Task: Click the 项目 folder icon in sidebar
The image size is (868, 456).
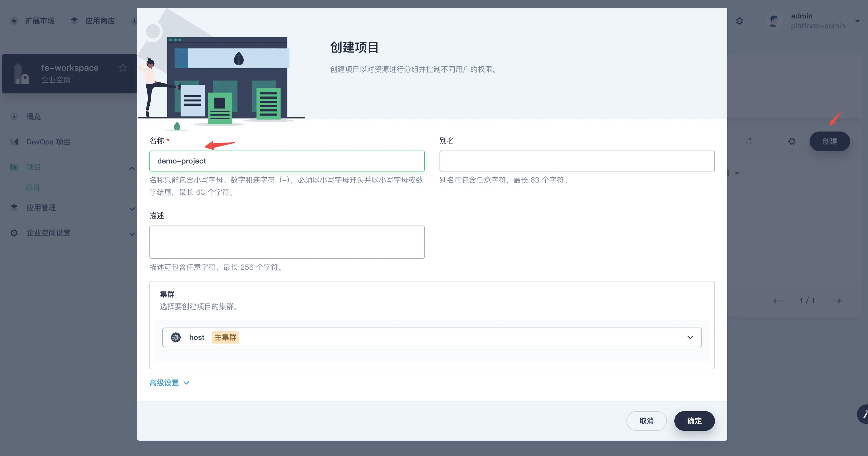Action: [x=14, y=167]
